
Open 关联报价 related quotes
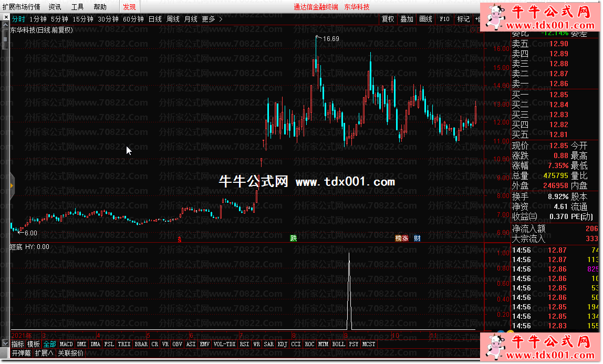click(70, 353)
